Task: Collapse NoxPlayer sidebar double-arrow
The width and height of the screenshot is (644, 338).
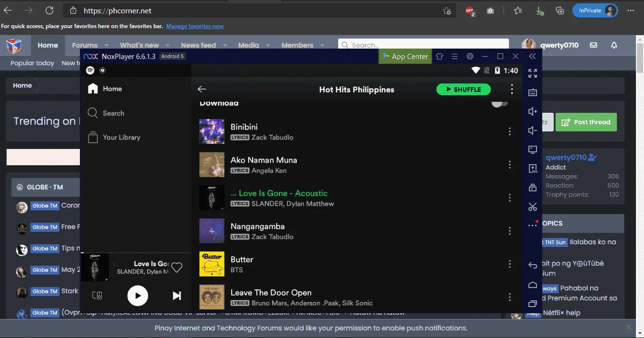Action: click(x=532, y=56)
